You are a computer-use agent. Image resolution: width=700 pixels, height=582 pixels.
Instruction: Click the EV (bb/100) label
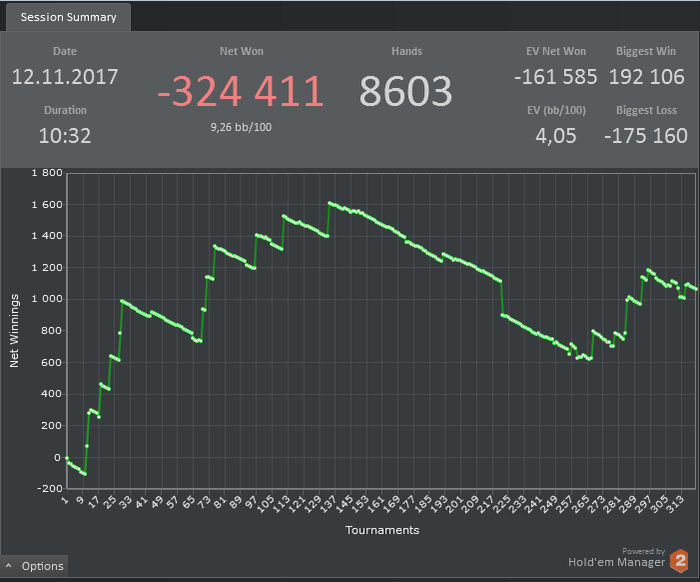(556, 110)
